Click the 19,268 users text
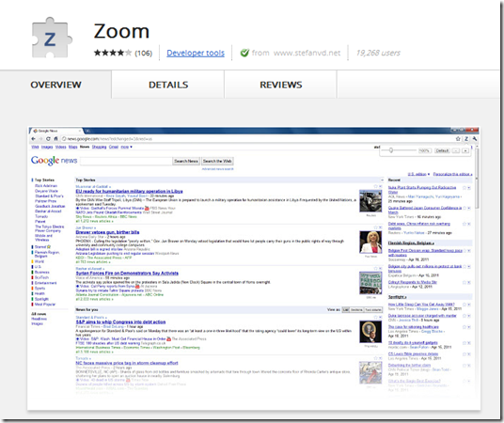 click(378, 53)
